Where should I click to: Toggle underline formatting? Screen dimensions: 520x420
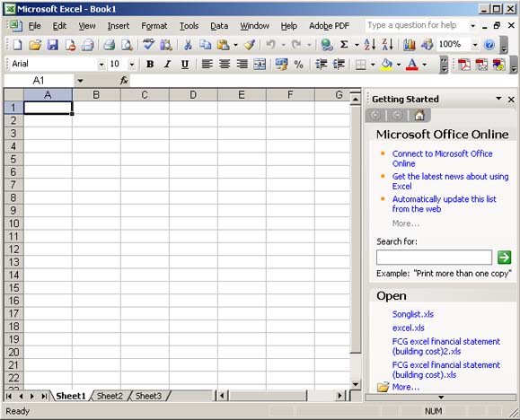pos(185,64)
